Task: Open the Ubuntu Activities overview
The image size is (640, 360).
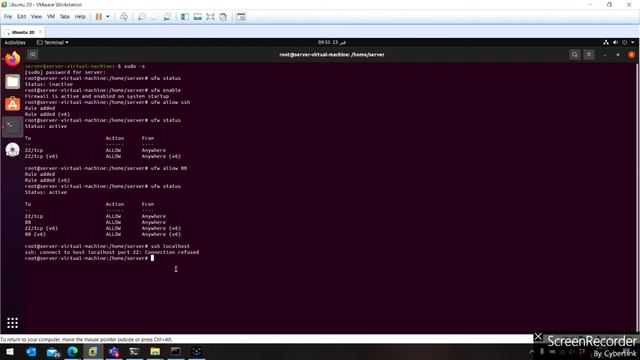Action: click(15, 42)
